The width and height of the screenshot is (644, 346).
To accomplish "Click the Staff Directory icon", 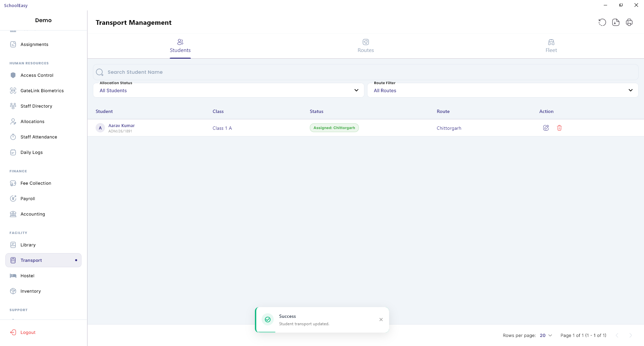I will (x=13, y=106).
